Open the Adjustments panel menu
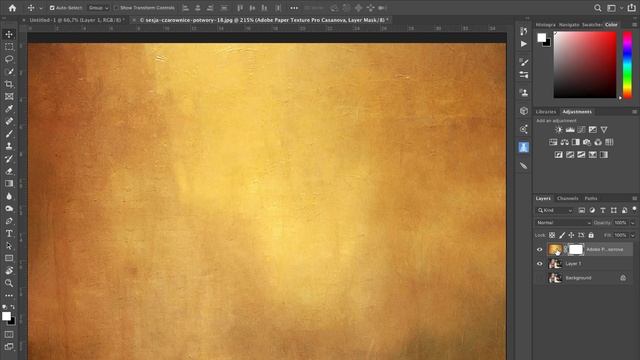The width and height of the screenshot is (640, 360). [x=634, y=111]
